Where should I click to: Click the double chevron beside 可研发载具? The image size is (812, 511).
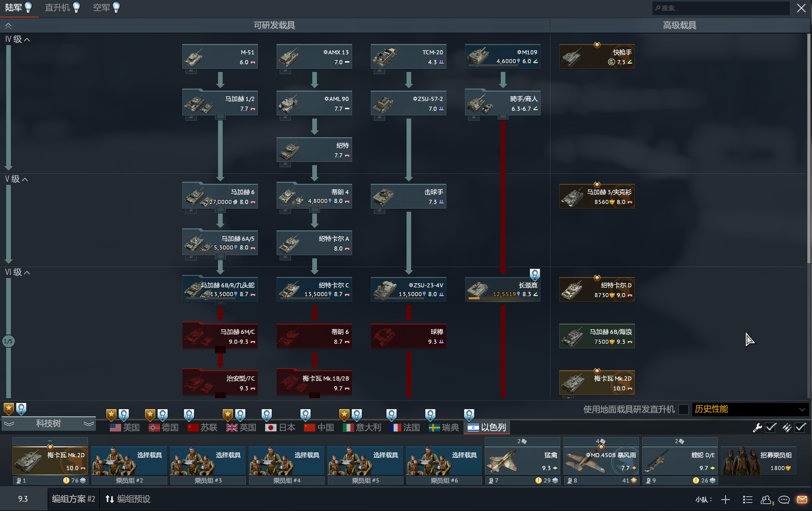tap(8, 25)
